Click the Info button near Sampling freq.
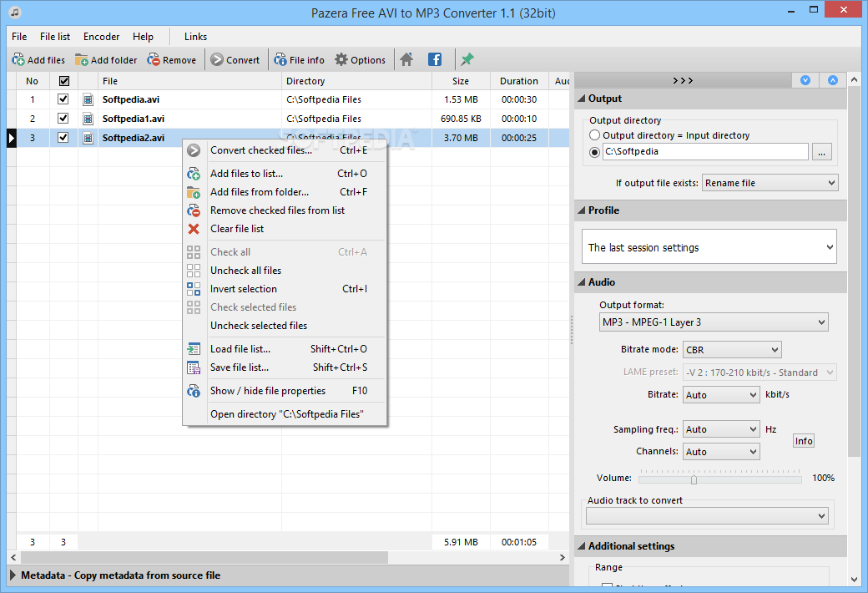The image size is (868, 593). (x=804, y=441)
